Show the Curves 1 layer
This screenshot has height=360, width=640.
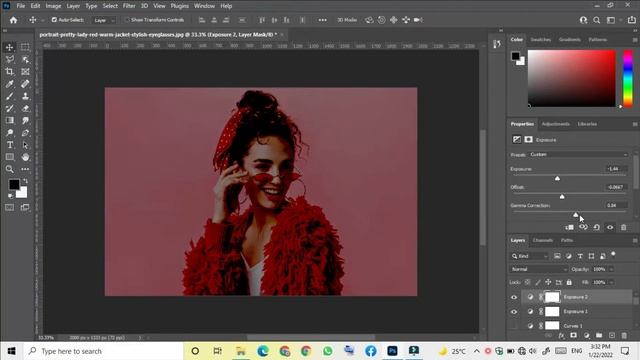click(514, 326)
